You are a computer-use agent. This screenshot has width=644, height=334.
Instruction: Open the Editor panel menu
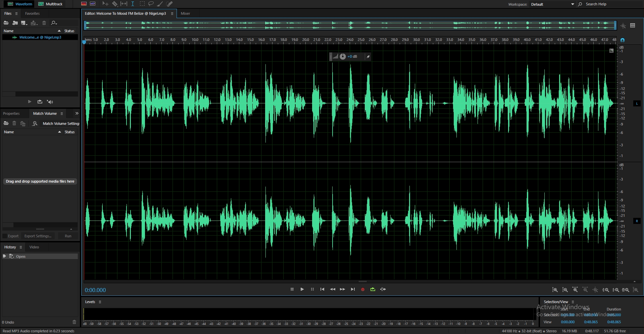[172, 13]
